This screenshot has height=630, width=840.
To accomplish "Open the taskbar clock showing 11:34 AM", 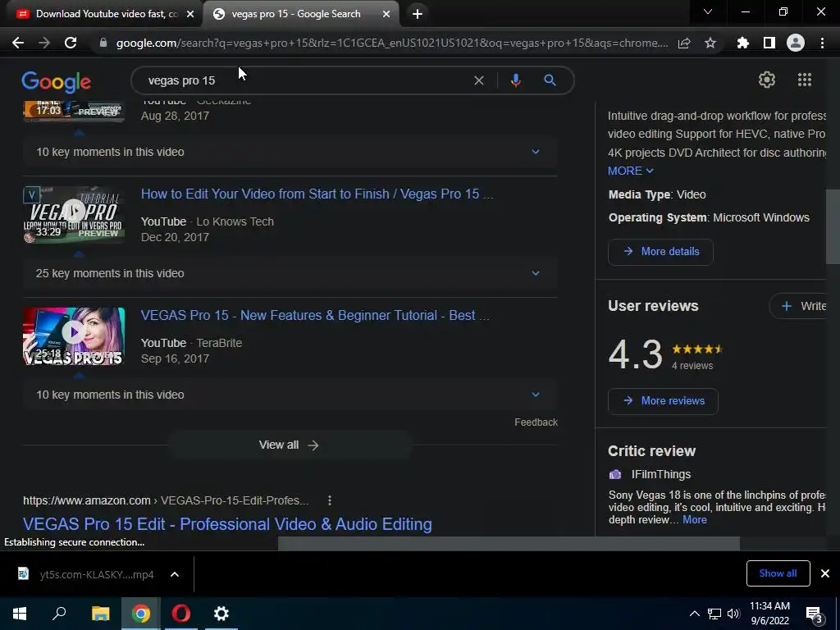I will [769, 614].
